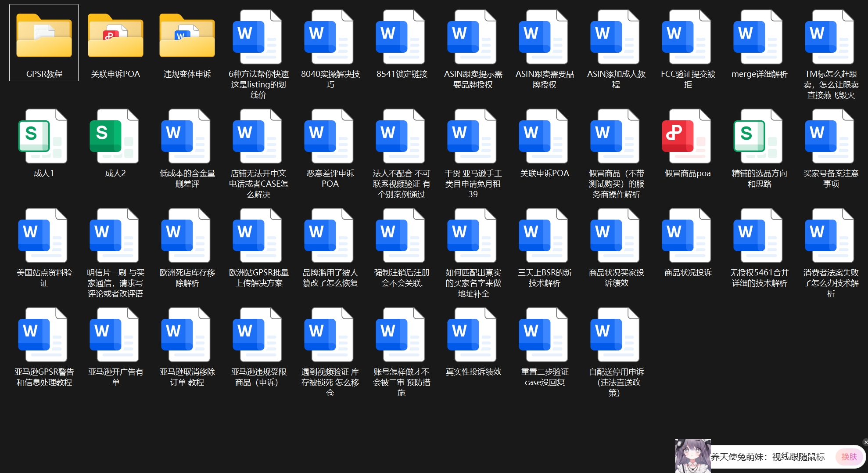This screenshot has width=868, height=473.
Task: Click the 亚马逊违规受限商品（申诉）label
Action: point(258,377)
